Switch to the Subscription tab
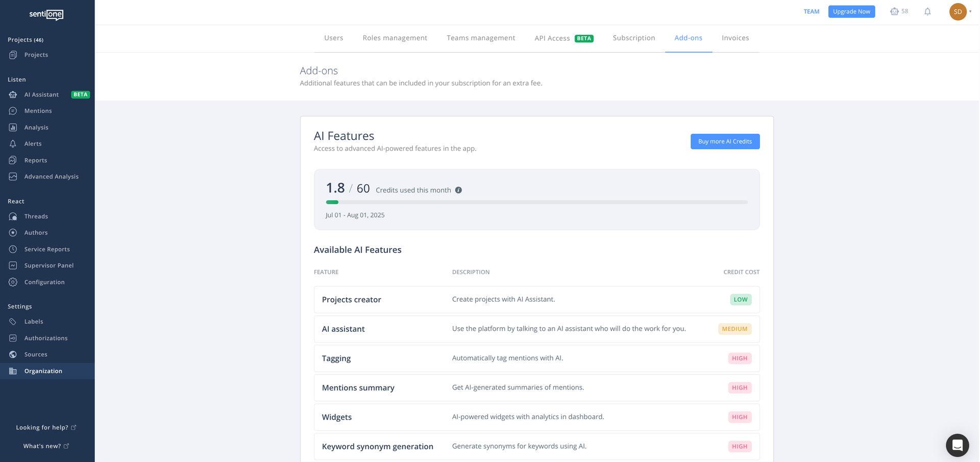The height and width of the screenshot is (462, 980). tap(633, 38)
